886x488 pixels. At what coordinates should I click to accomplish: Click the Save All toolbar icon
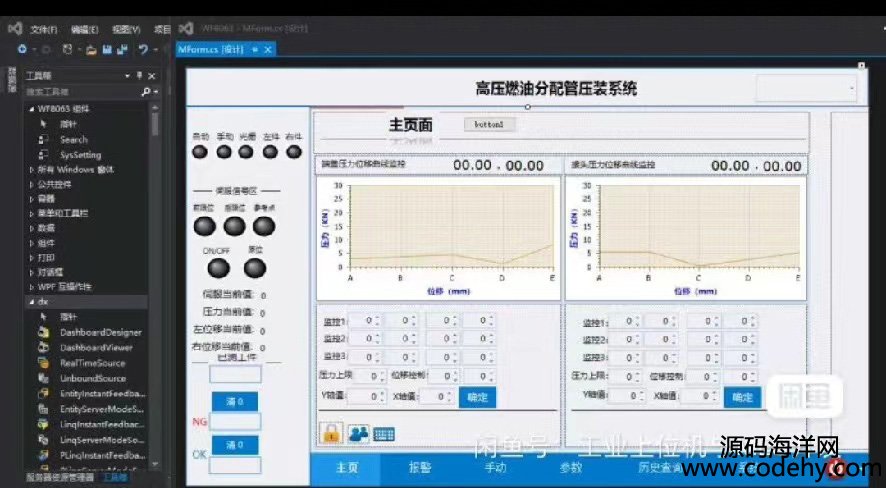(x=122, y=49)
